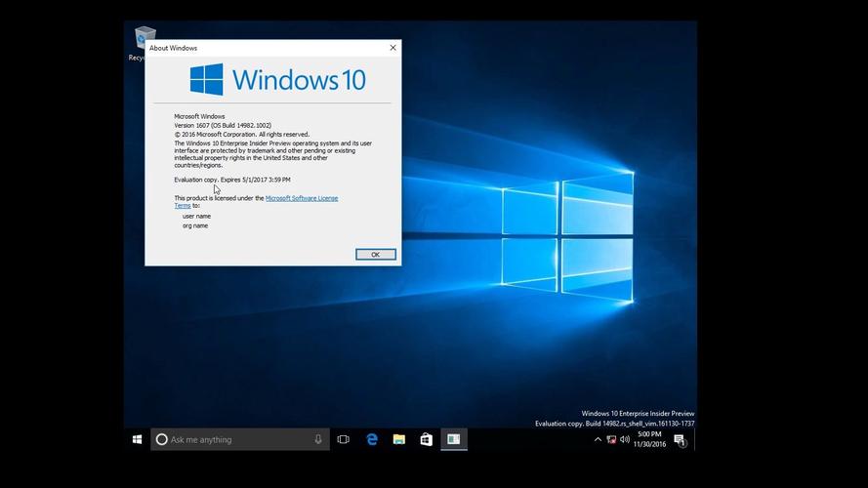Screen dimensions: 868x488
Task: Click the Show desktop sliver
Action: pos(695,439)
